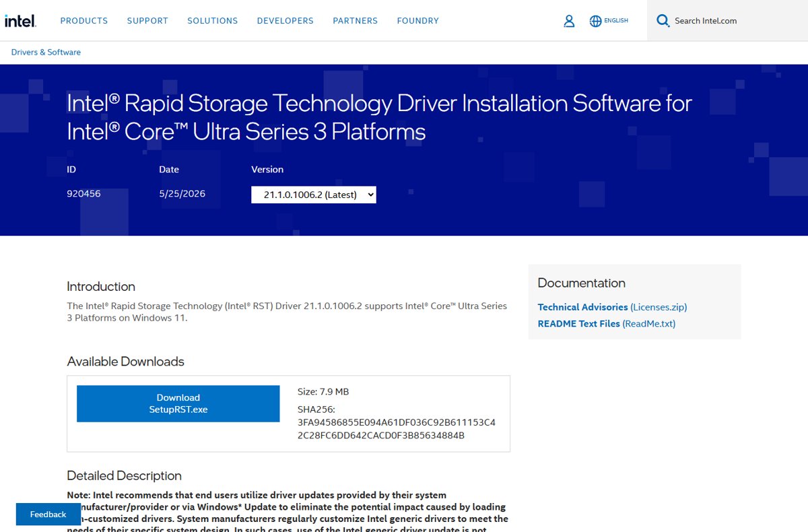Select the date 5/25/2026

(x=182, y=194)
